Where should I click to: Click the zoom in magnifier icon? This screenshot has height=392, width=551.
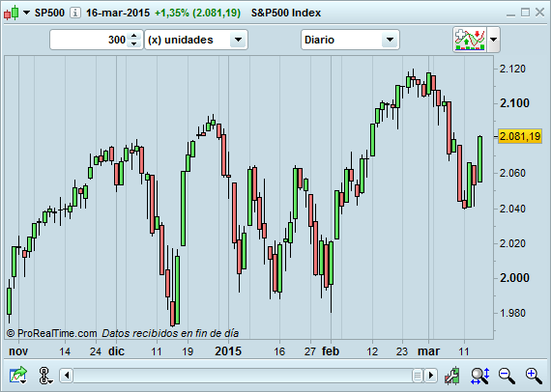click(x=534, y=376)
